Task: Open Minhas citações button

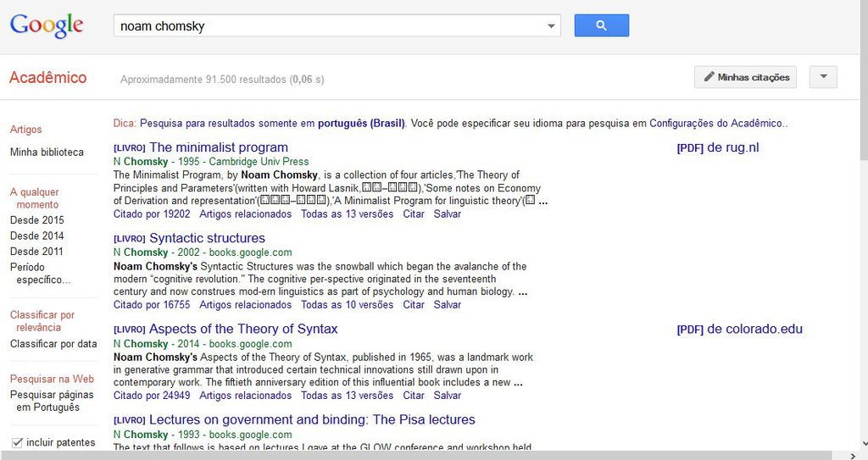Action: [x=745, y=77]
